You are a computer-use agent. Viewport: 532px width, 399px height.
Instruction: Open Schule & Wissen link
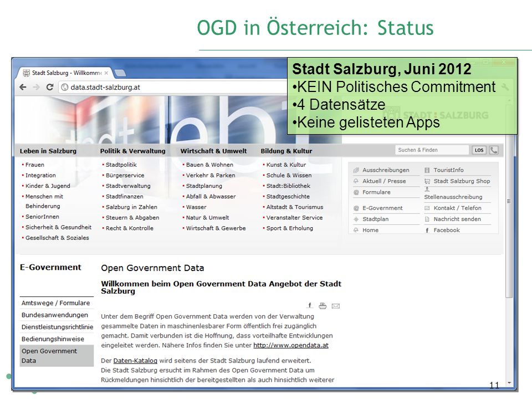289,176
